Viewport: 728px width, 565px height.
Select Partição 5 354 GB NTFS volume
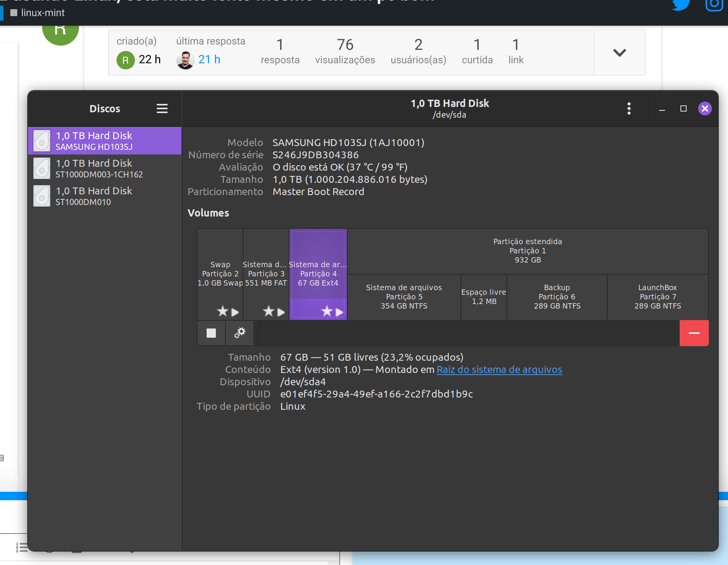click(x=404, y=297)
